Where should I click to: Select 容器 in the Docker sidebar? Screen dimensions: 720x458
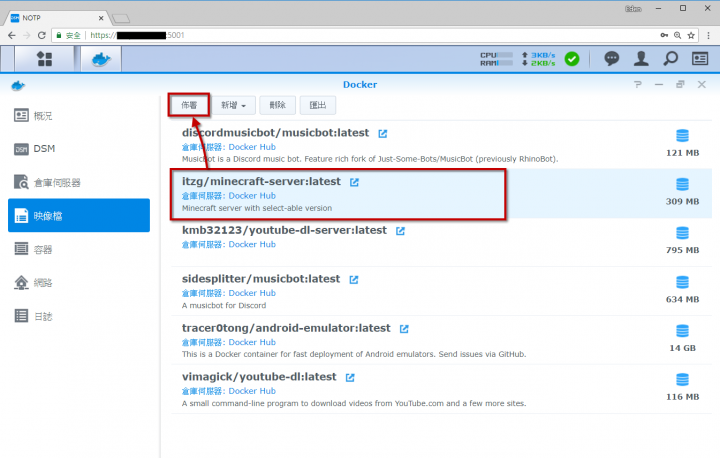coord(79,249)
